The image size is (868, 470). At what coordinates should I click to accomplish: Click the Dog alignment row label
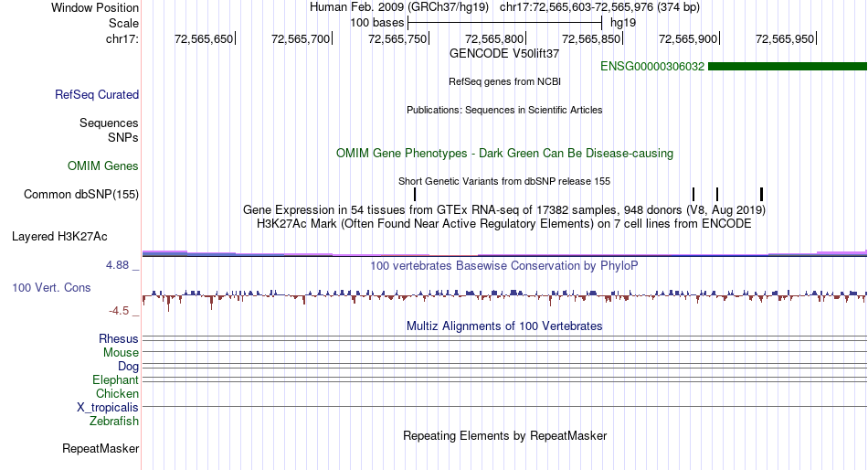coord(128,367)
